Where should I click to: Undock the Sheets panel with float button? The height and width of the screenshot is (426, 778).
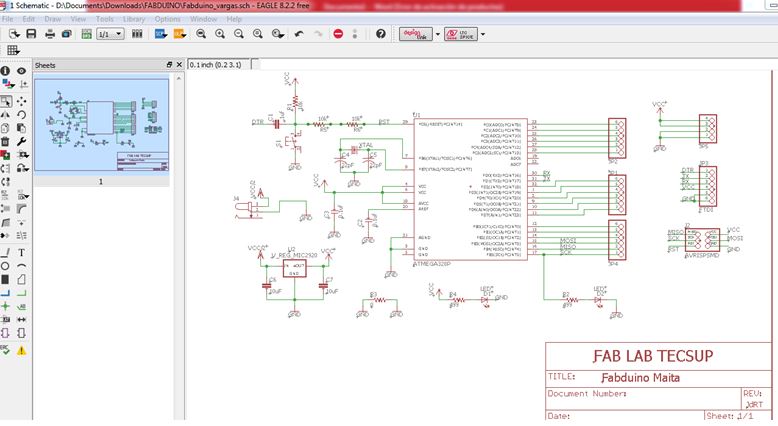point(169,64)
